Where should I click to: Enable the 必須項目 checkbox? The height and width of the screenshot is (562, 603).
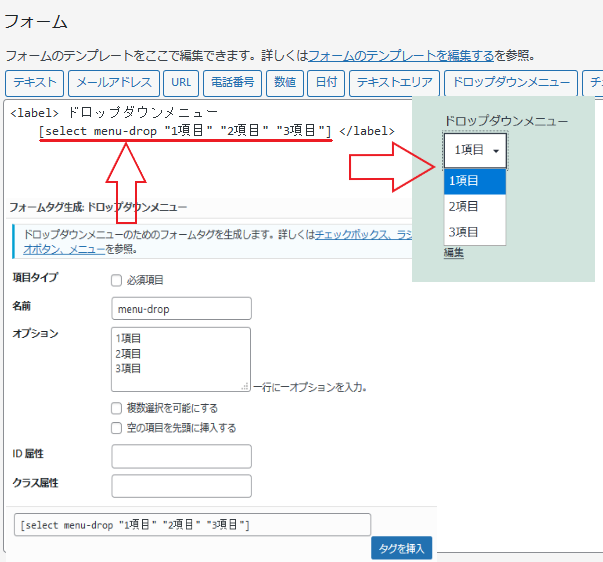pyautogui.click(x=117, y=280)
